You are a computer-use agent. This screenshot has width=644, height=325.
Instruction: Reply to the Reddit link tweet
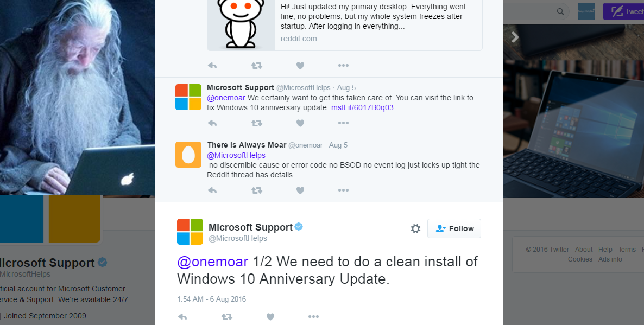tap(212, 66)
